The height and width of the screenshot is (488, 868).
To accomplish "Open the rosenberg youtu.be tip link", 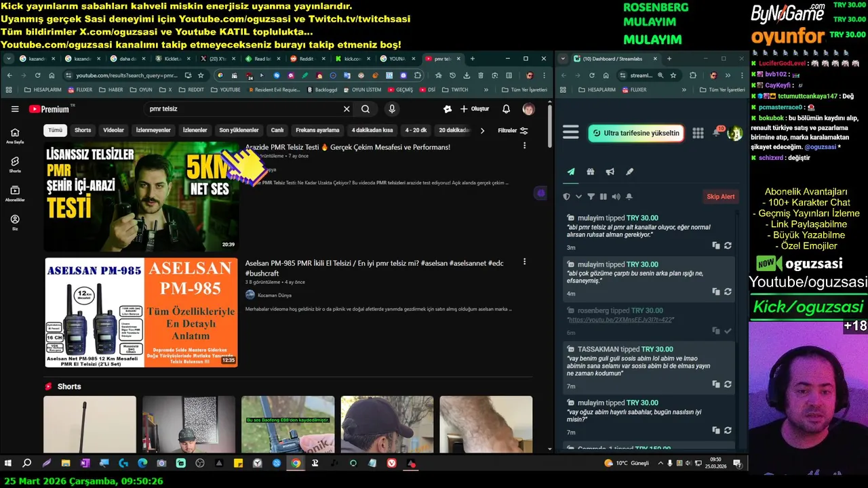I will click(x=620, y=319).
